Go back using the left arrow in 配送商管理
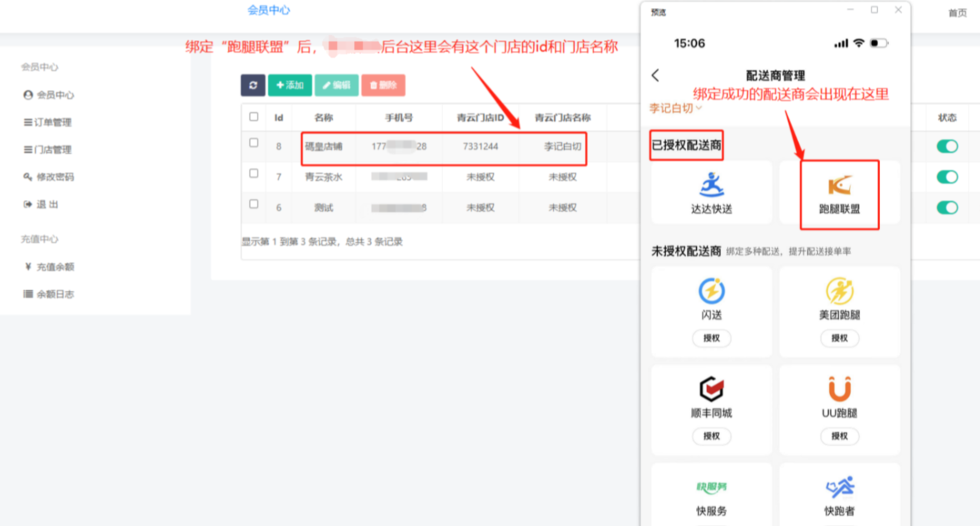This screenshot has height=526, width=980. [x=655, y=75]
